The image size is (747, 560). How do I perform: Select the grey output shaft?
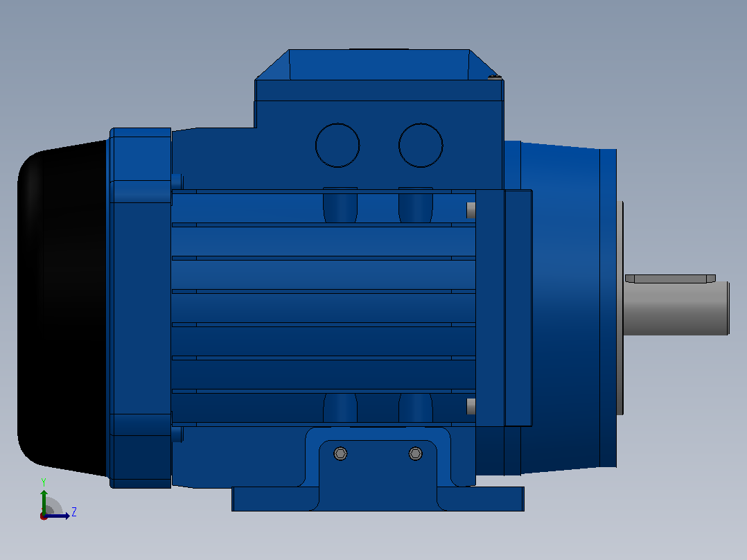point(676,308)
